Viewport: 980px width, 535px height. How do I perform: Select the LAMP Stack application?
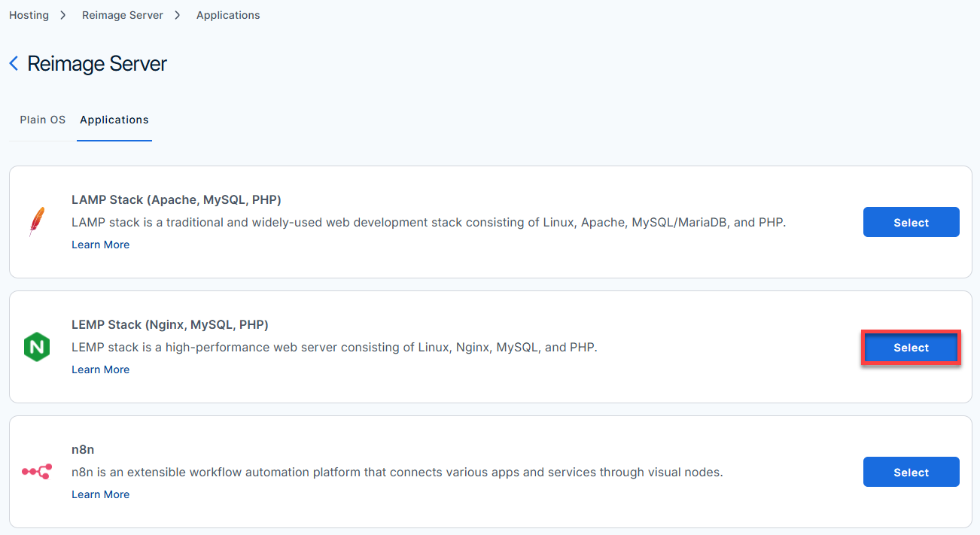click(x=911, y=222)
